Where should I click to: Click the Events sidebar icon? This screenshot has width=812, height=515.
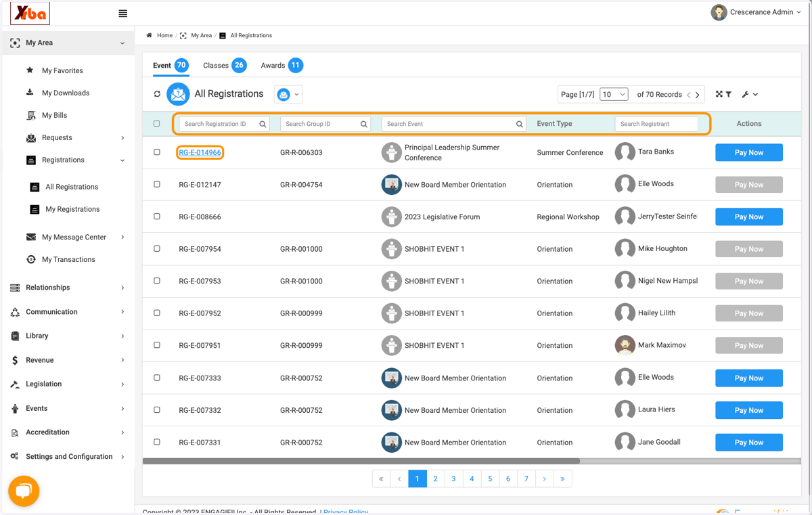[x=15, y=408]
